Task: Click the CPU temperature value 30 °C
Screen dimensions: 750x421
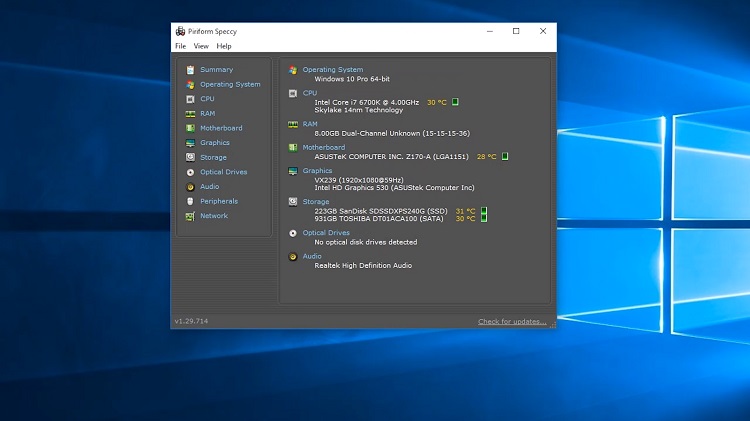Action: pyautogui.click(x=437, y=102)
